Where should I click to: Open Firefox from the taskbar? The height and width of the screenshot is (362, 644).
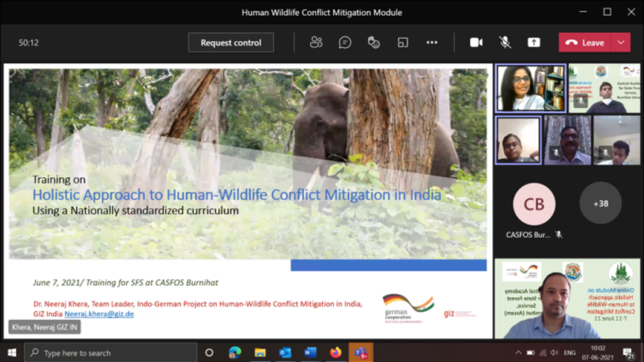click(x=335, y=352)
